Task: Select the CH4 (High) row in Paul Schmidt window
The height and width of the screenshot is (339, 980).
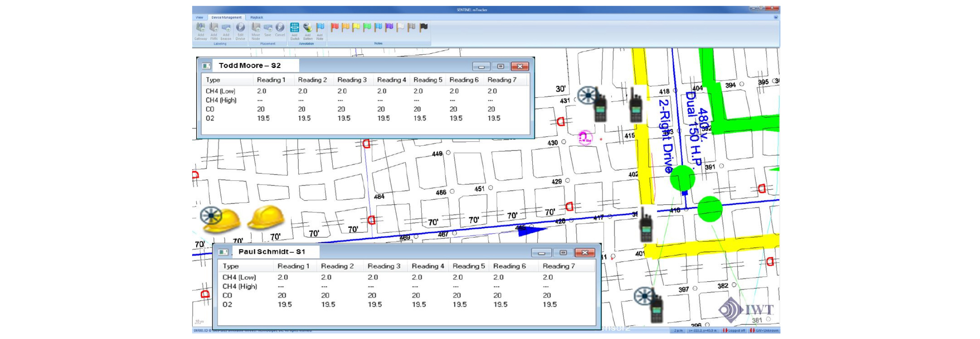Action: point(407,286)
